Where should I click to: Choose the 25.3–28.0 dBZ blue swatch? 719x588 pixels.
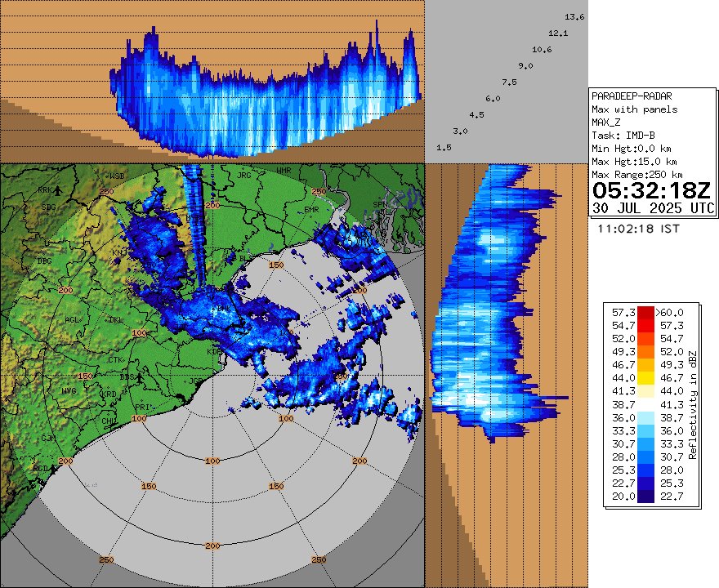pos(645,470)
